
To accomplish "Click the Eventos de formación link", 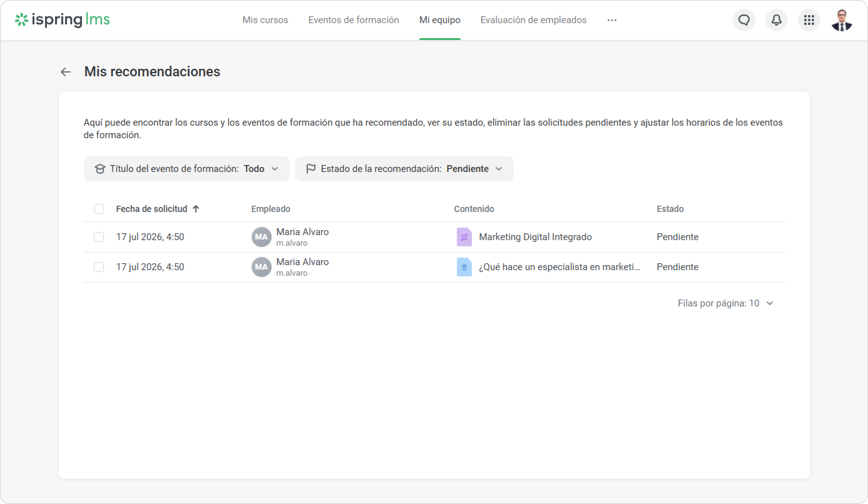I will [353, 20].
